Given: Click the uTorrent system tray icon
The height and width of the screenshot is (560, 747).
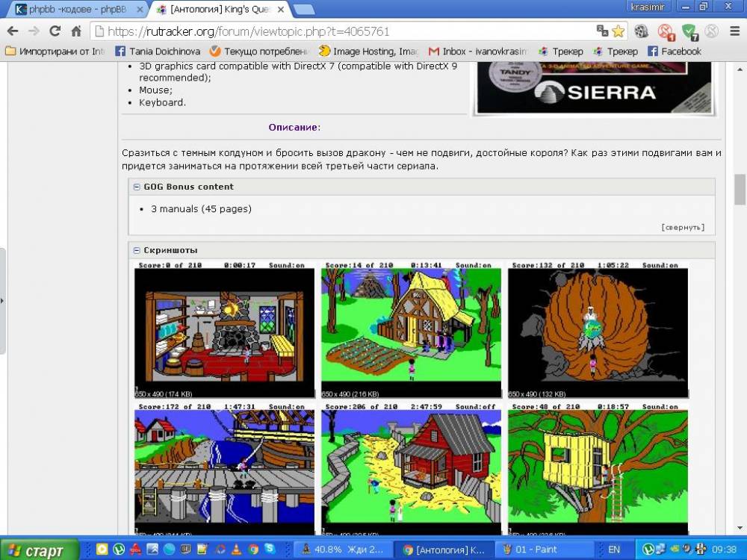Looking at the screenshot, I should [648, 549].
